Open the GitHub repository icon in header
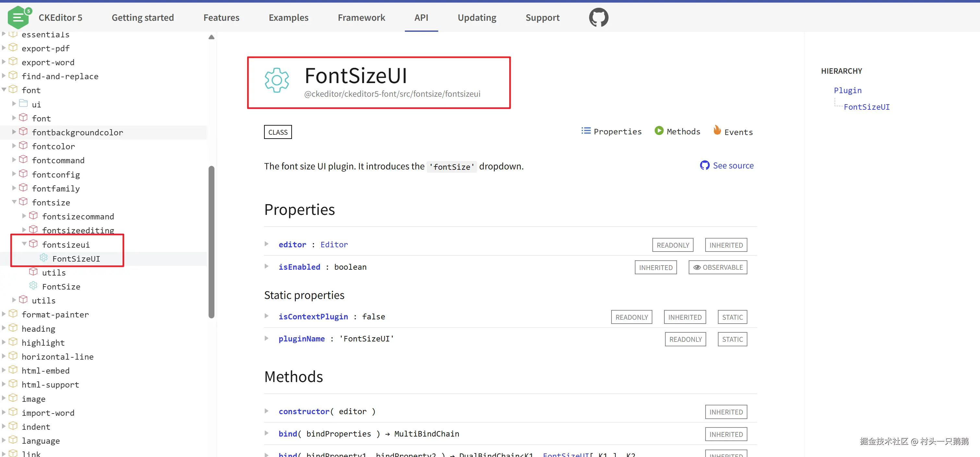Screen dimensions: 980x457 point(599,18)
